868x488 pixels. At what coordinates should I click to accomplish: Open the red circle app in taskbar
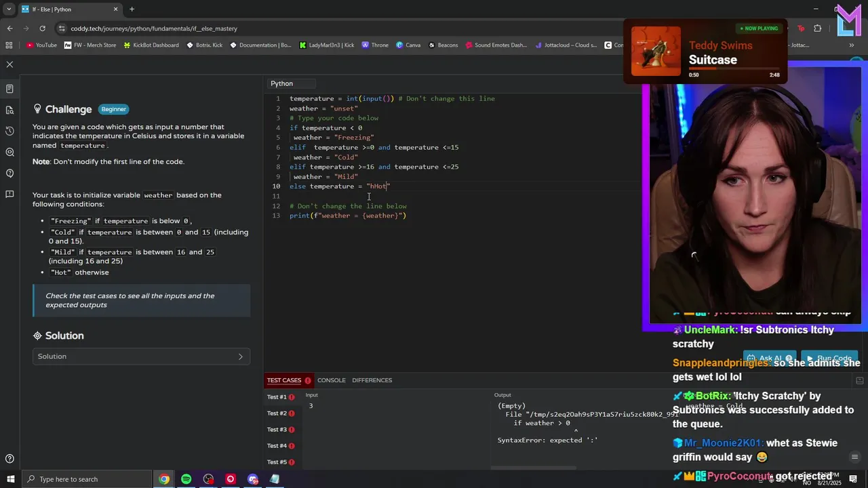click(231, 479)
